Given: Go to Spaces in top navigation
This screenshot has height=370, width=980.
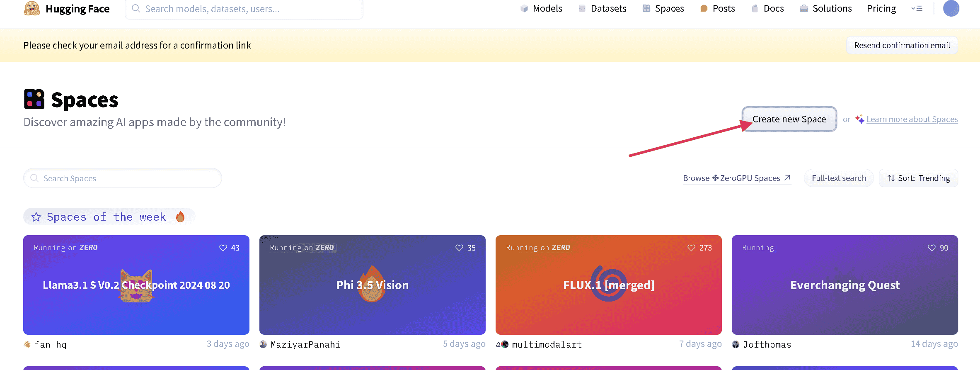Looking at the screenshot, I should tap(663, 8).
